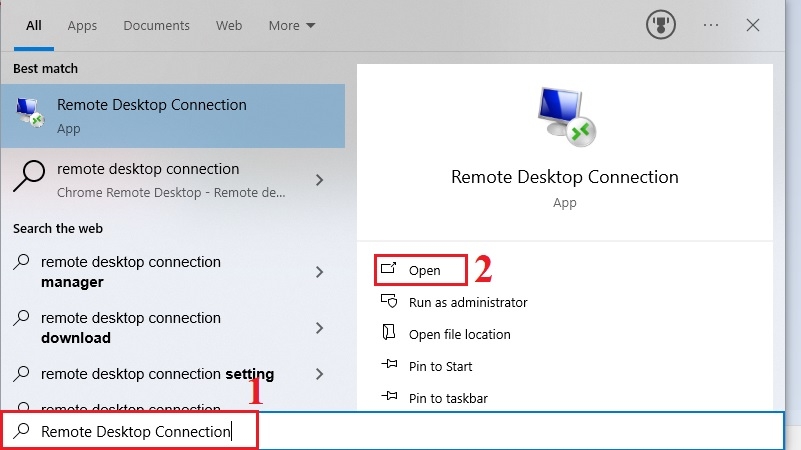Open the rewards trophy icon
Screen dimensions: 801x450
pos(661,25)
